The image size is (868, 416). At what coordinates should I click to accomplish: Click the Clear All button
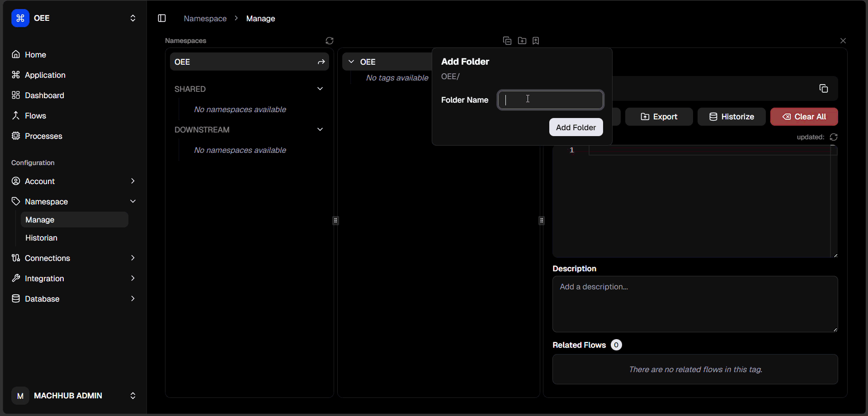pos(804,117)
